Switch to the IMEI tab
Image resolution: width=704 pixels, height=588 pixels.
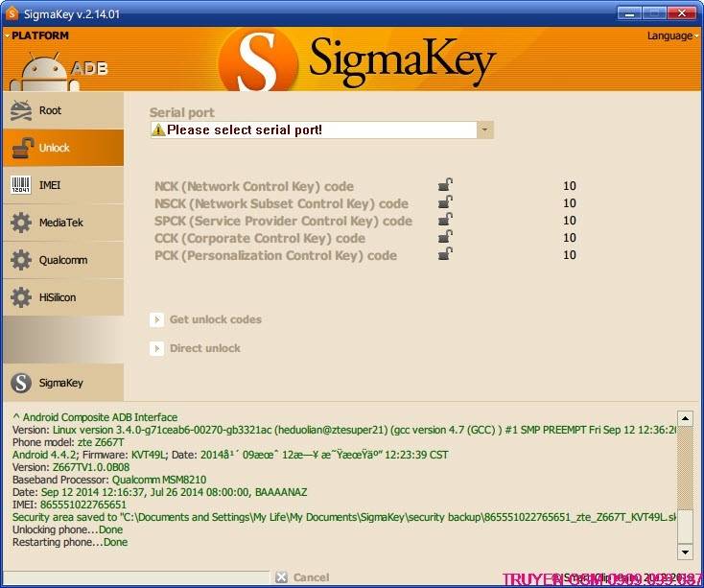[63, 185]
